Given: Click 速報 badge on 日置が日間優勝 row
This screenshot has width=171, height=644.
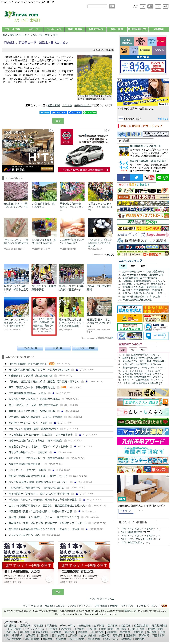Looking at the screenshot, I should click(52, 364).
